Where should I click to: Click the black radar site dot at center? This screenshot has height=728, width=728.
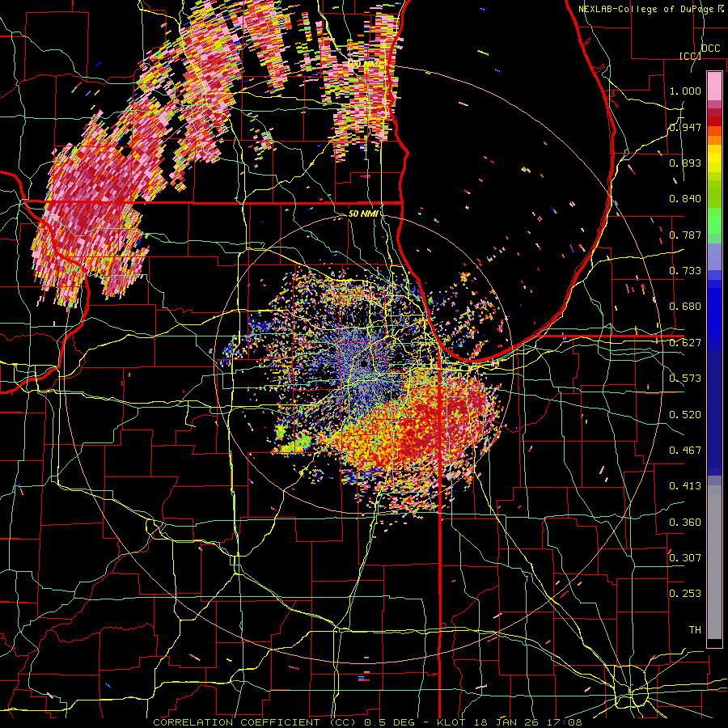[x=363, y=363]
